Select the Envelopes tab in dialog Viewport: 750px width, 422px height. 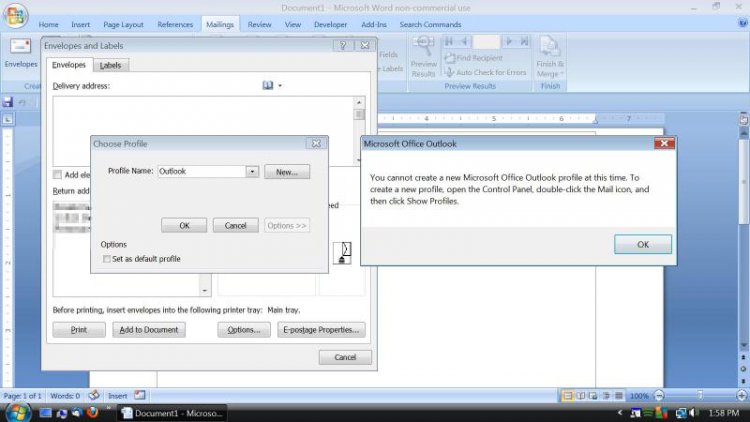point(69,65)
